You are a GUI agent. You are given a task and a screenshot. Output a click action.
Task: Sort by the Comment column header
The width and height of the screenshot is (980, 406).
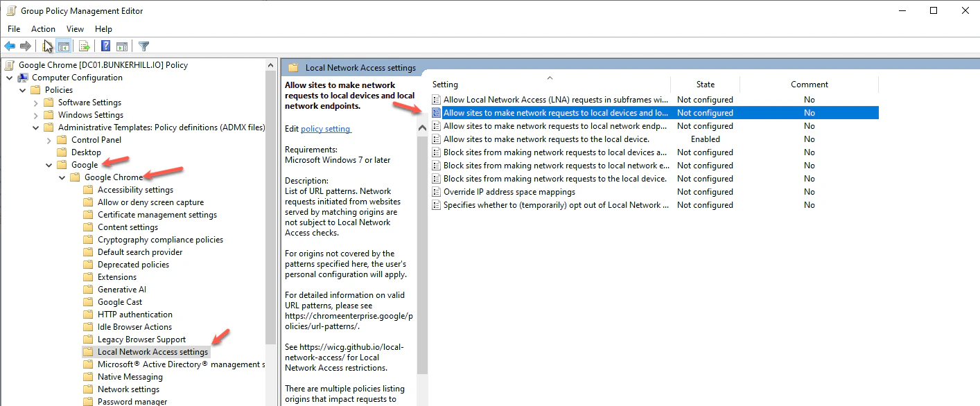809,85
